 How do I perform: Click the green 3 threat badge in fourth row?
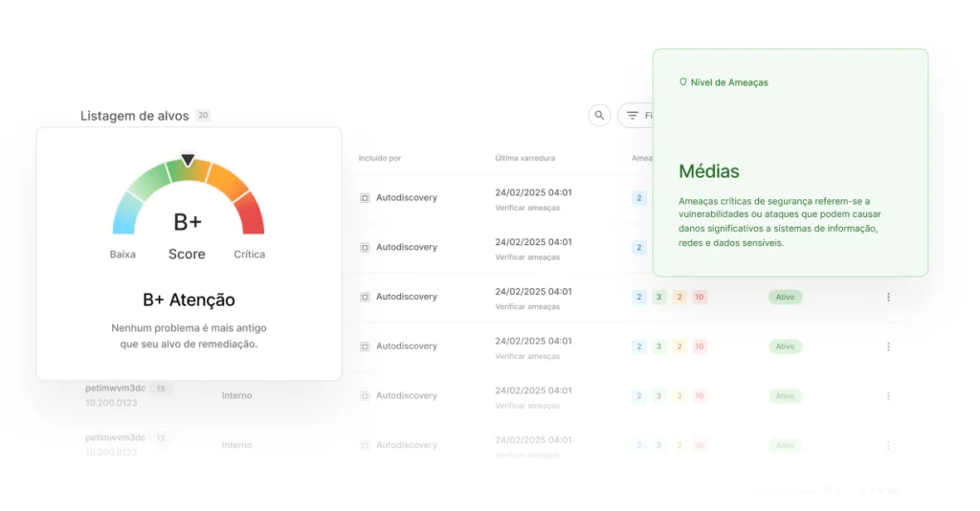(x=659, y=346)
